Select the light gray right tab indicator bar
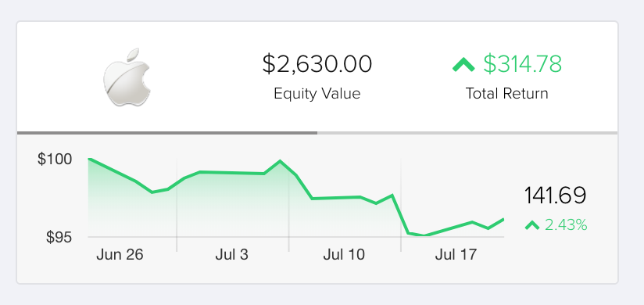This screenshot has width=644, height=305. click(467, 133)
